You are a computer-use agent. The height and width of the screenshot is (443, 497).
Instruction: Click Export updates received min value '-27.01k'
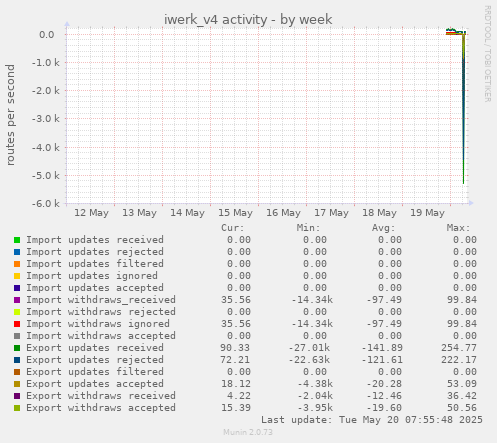click(309, 348)
